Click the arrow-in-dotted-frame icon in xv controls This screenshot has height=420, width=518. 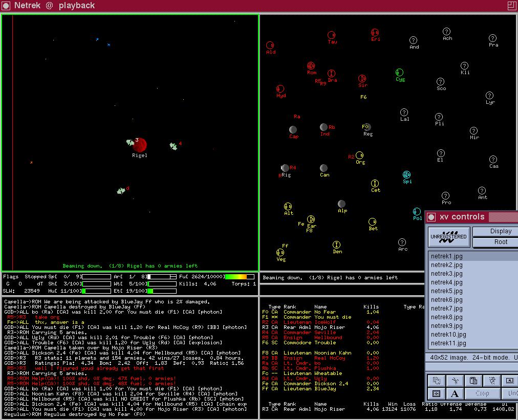point(510,381)
